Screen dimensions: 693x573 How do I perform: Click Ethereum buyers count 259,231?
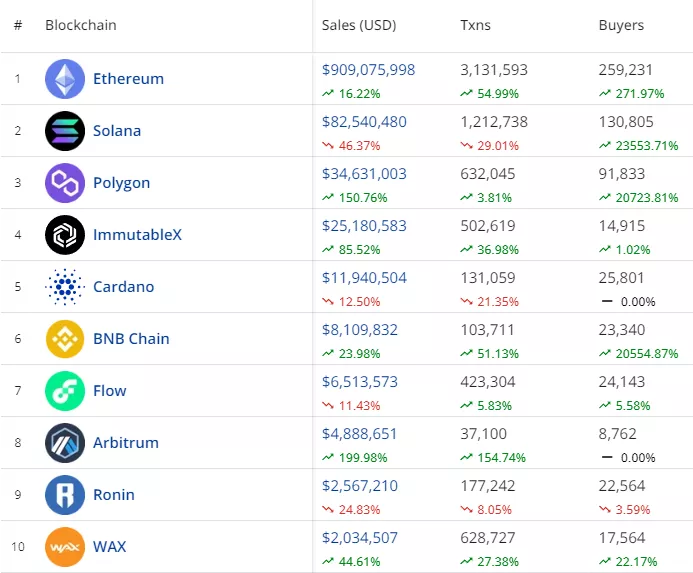coord(626,70)
